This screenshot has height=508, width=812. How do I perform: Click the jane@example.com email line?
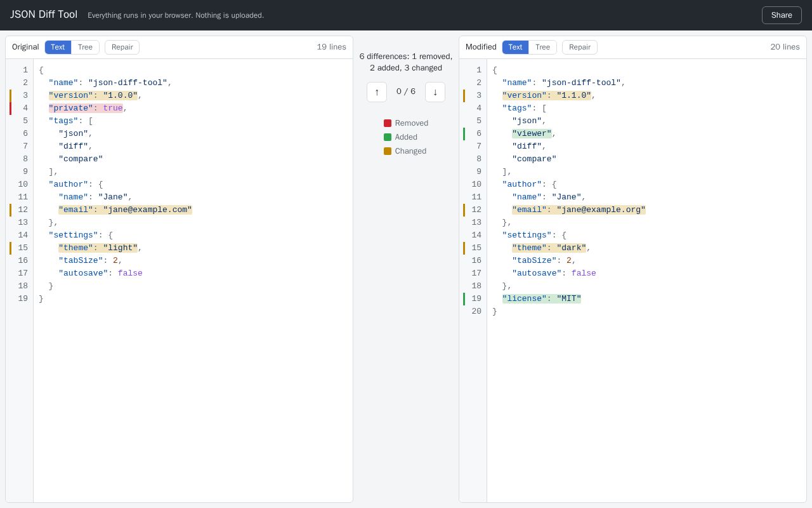(126, 210)
